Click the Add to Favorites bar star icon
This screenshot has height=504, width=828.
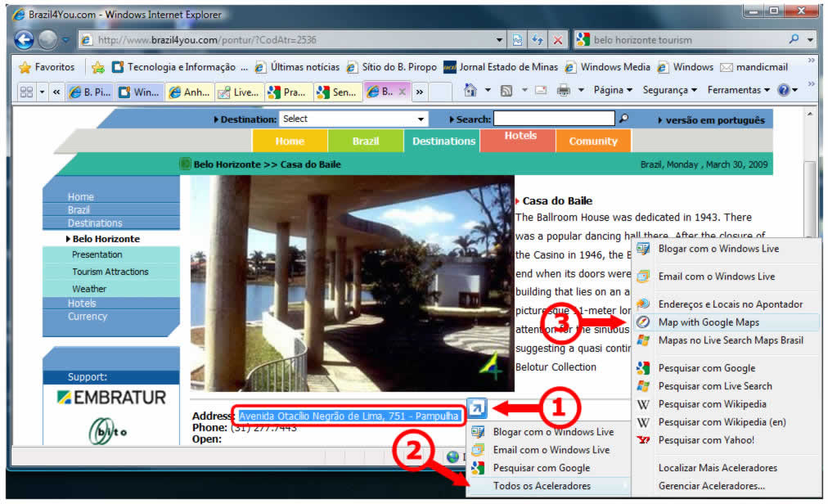(97, 67)
